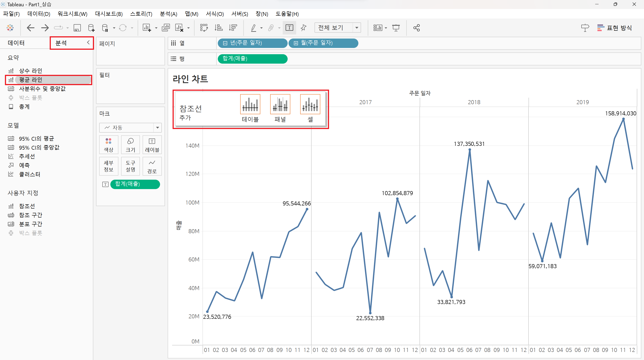Click the 표현 방식 Show Me button
The width and height of the screenshot is (644, 360).
pos(614,28)
